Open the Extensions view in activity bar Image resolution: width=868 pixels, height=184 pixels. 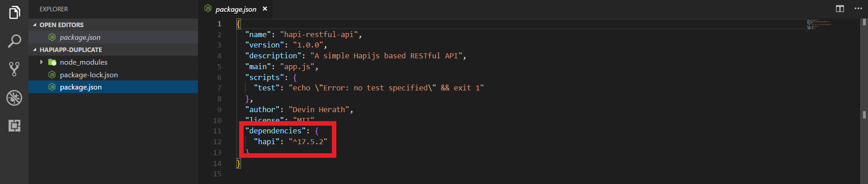[x=14, y=126]
